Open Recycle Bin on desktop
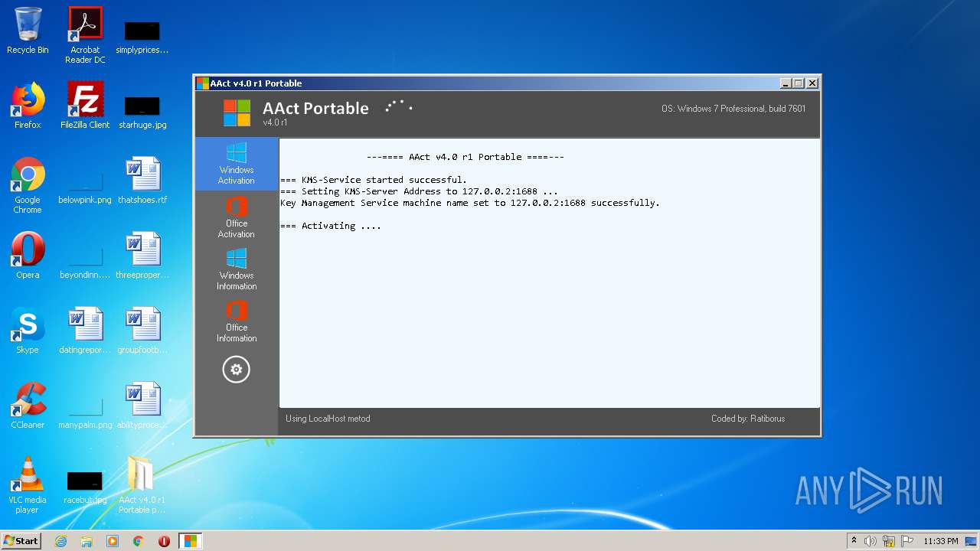The width and height of the screenshot is (980, 551). pos(28,31)
